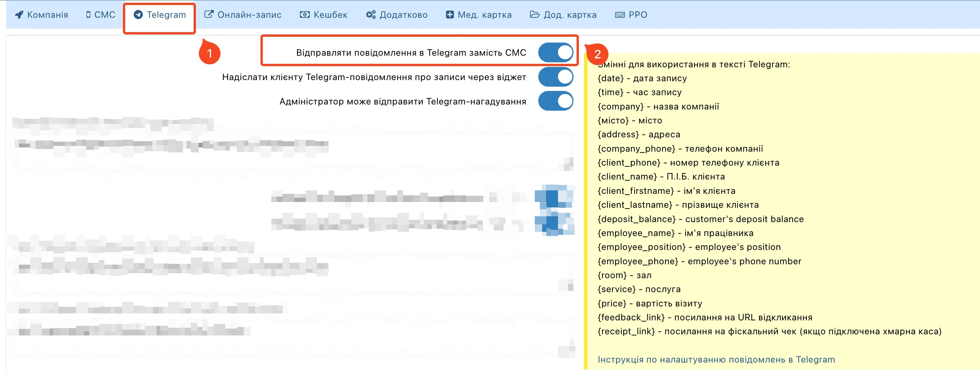Viewport: 980px width, 373px height.
Task: Click the gears icon beside Додатково
Action: click(371, 15)
